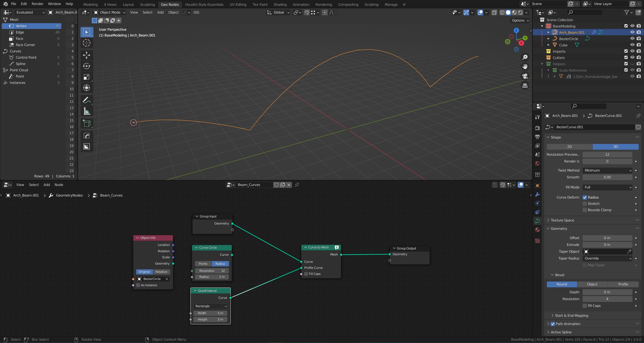Select the Annotate tool
644x343 pixels.
click(87, 100)
